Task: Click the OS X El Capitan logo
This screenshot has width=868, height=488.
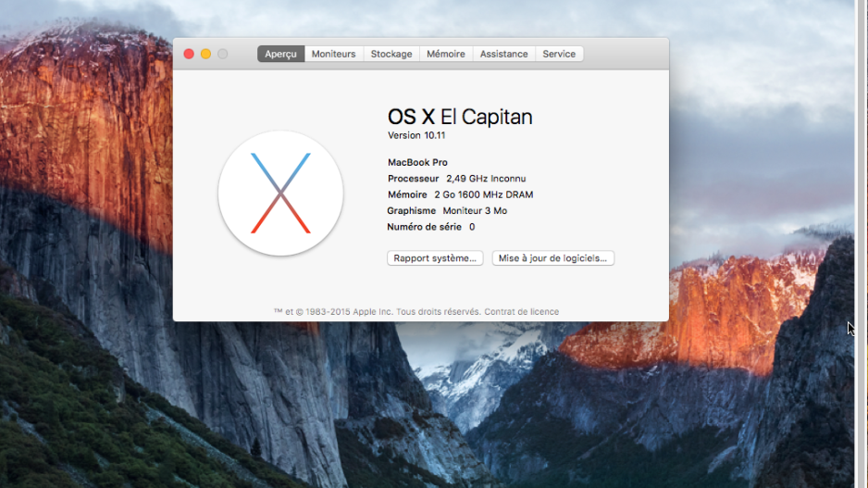Action: pos(280,194)
